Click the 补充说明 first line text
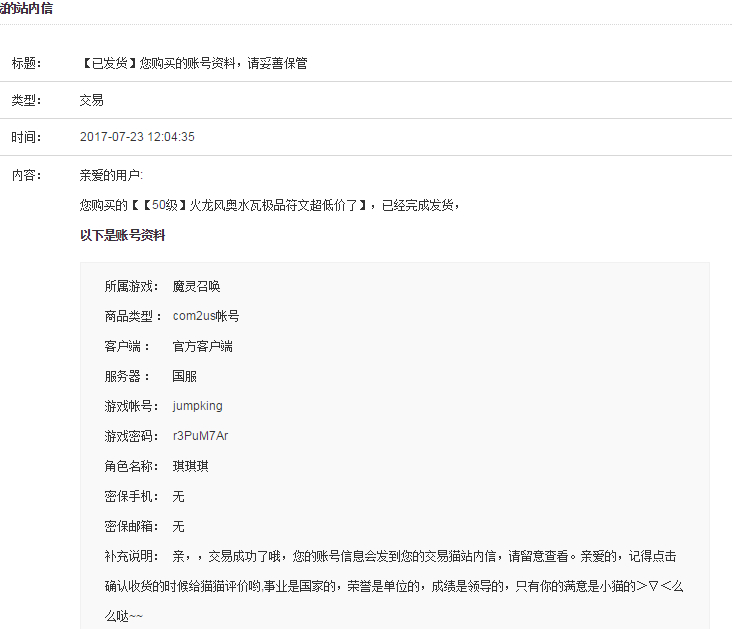 coord(425,556)
